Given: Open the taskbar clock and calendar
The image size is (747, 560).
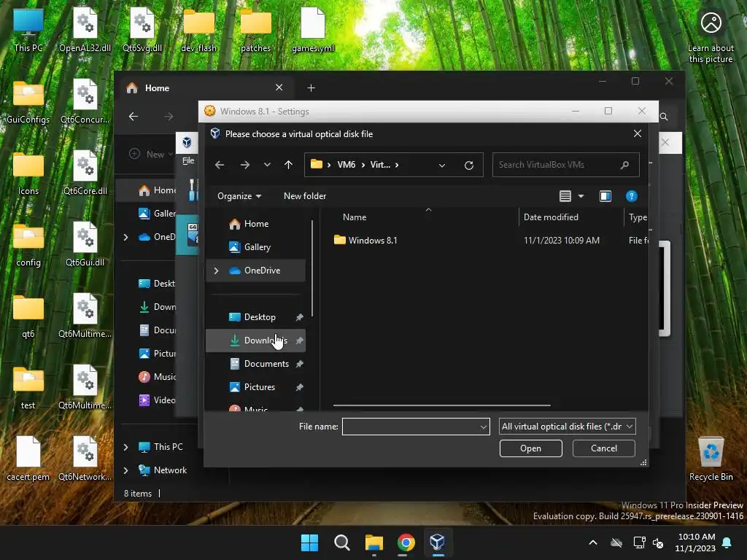Looking at the screenshot, I should pyautogui.click(x=695, y=542).
